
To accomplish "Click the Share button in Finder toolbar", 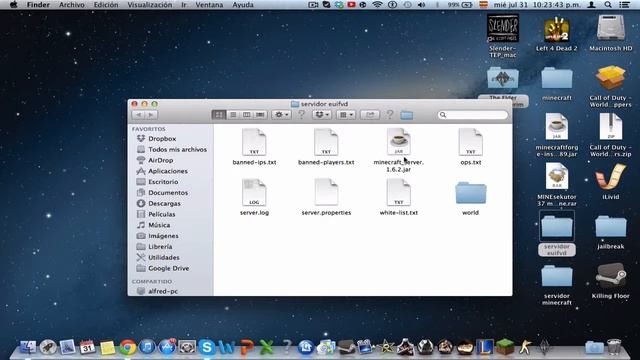I will coord(370,115).
